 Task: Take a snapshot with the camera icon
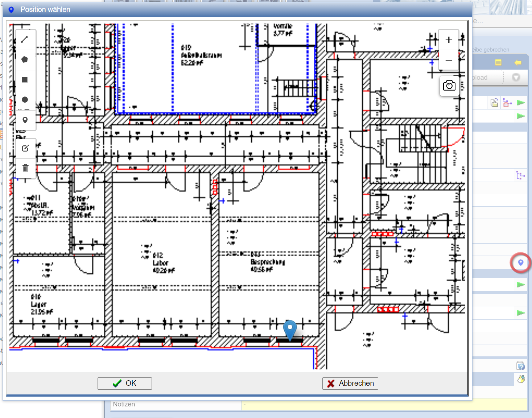(449, 86)
